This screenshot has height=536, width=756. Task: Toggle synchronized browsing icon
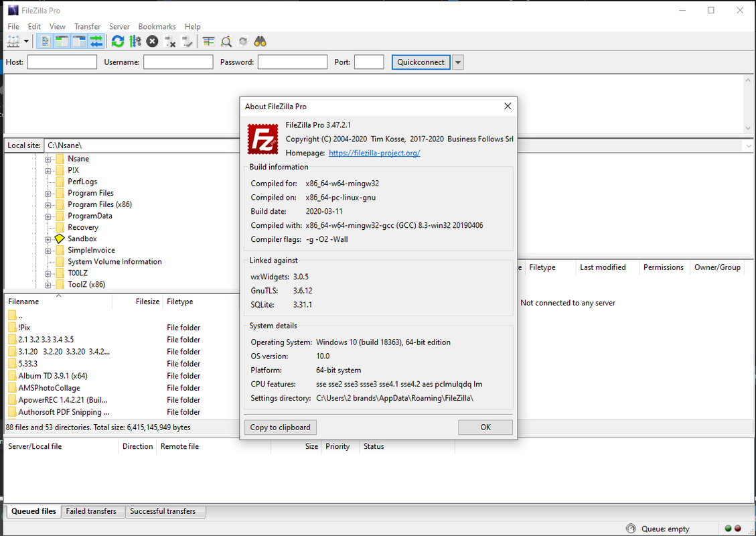243,42
